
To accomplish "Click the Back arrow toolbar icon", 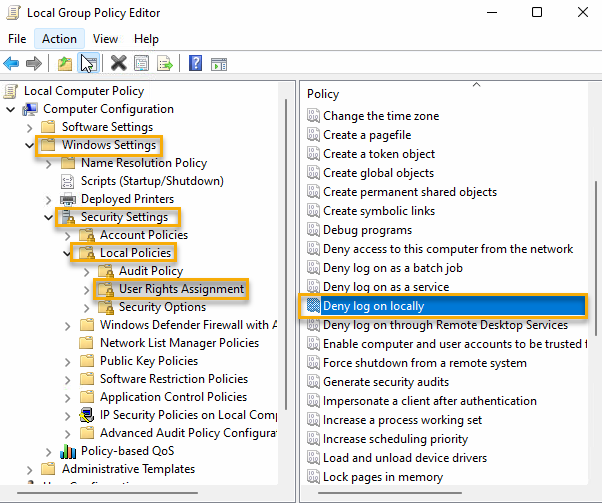I will 11,63.
